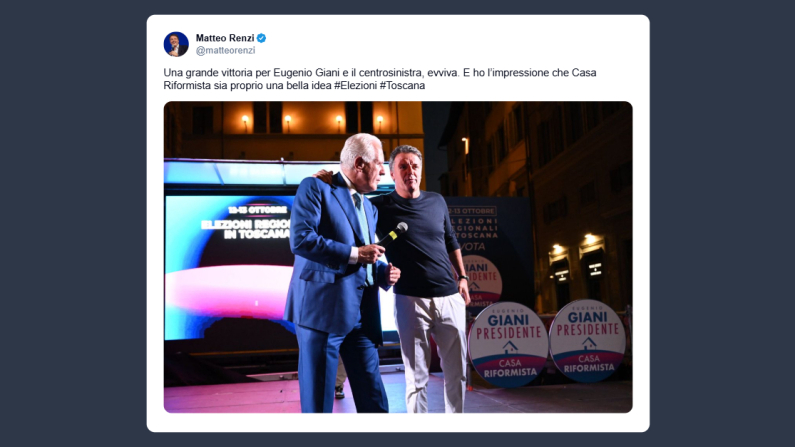Click the right round Giani Presidente sign
The width and height of the screenshot is (795, 447).
(587, 341)
